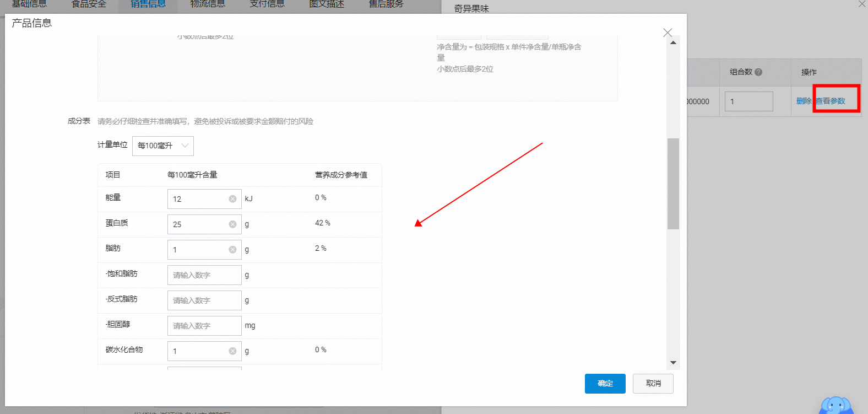Click 查看参数 link in background table
Image resolution: width=868 pixels, height=414 pixels.
tap(831, 101)
